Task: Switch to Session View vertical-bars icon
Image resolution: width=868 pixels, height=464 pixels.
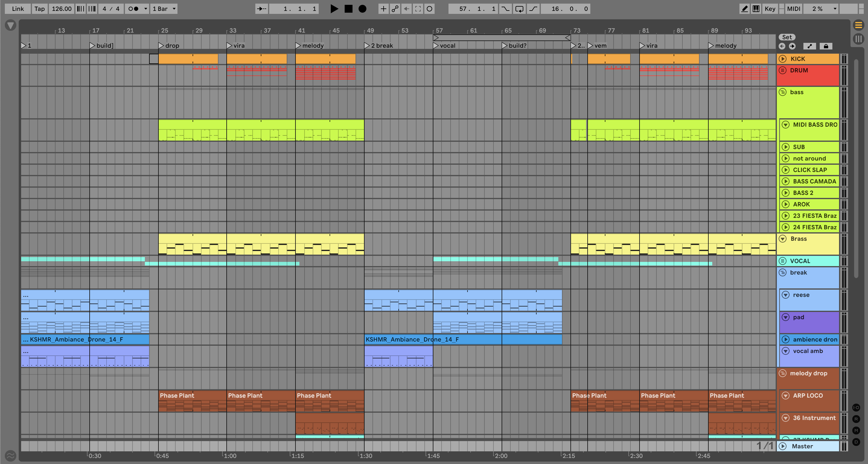Action: point(858,39)
